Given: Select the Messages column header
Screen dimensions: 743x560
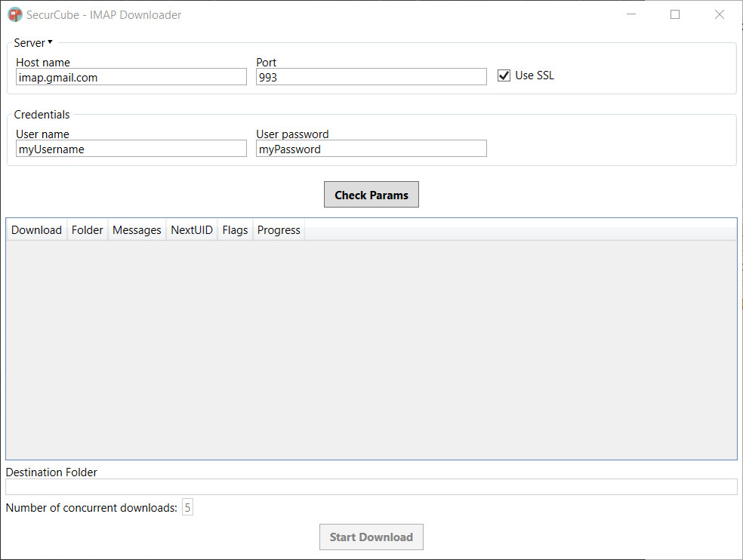Looking at the screenshot, I should (x=137, y=229).
